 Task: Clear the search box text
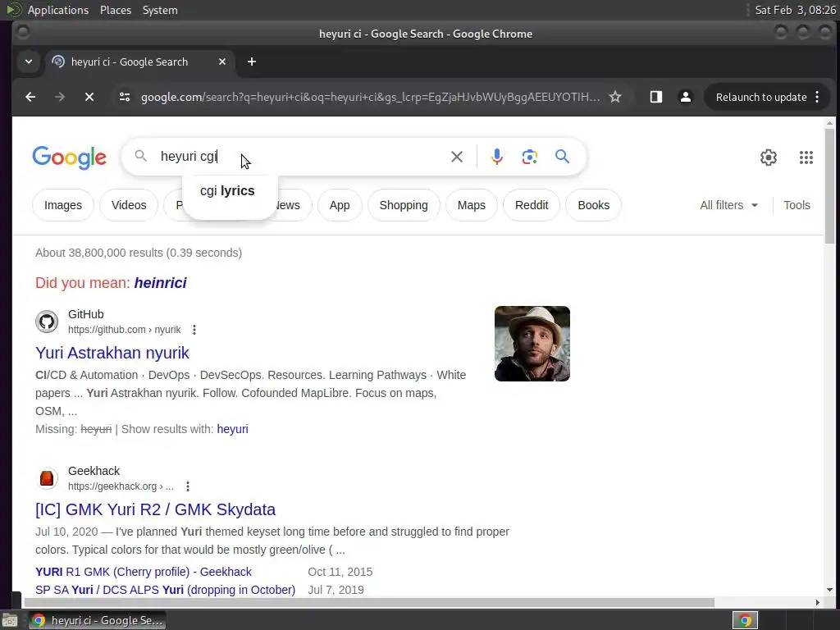point(456,157)
